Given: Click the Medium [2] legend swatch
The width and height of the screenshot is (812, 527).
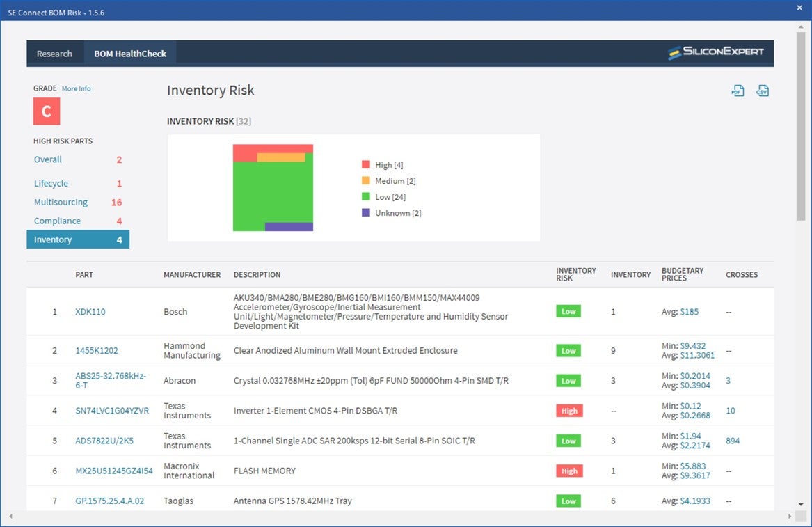Looking at the screenshot, I should tap(365, 180).
